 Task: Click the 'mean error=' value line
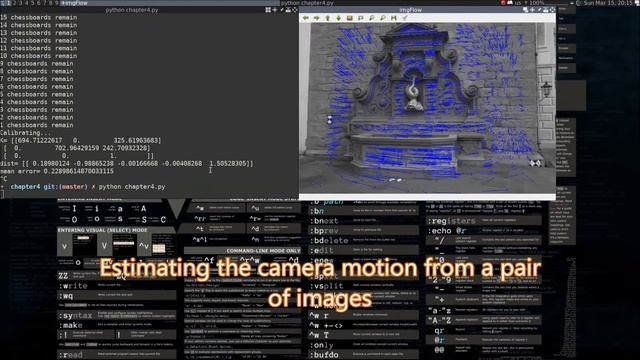coord(57,171)
